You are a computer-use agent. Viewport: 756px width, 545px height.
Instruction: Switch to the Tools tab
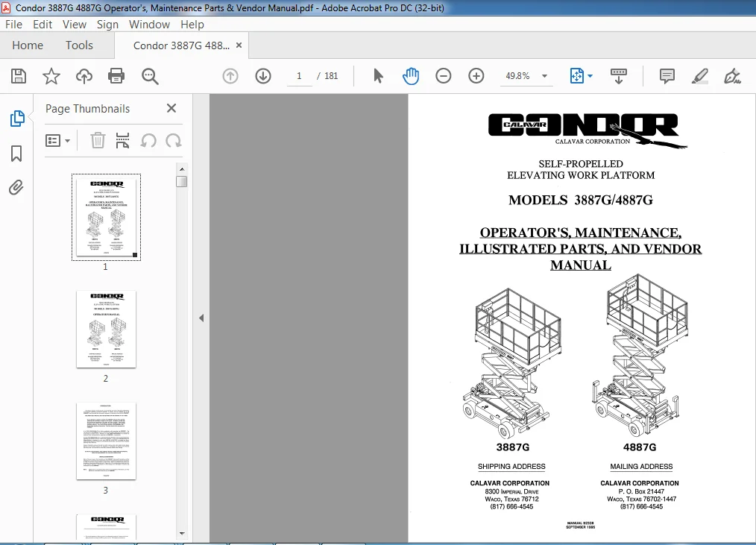click(x=79, y=45)
